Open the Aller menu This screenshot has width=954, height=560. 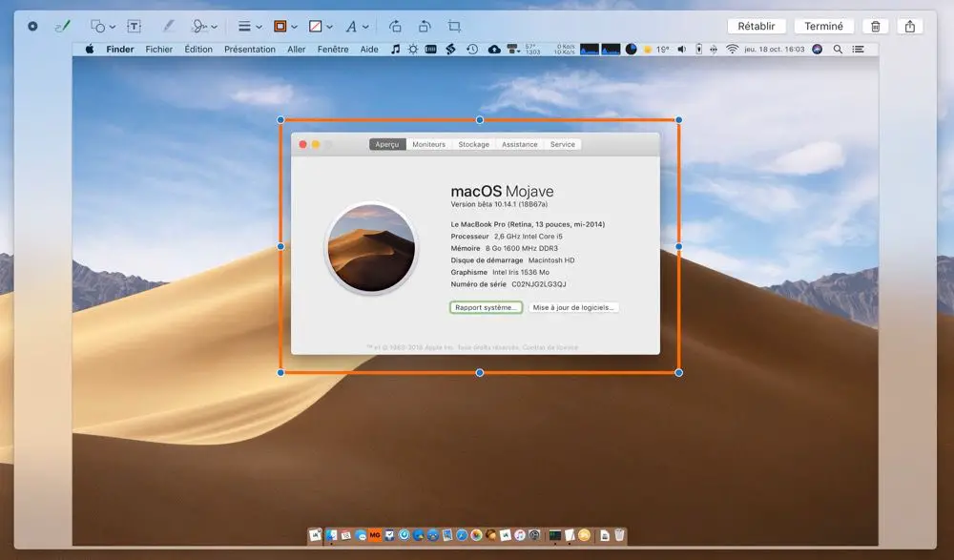click(x=297, y=50)
